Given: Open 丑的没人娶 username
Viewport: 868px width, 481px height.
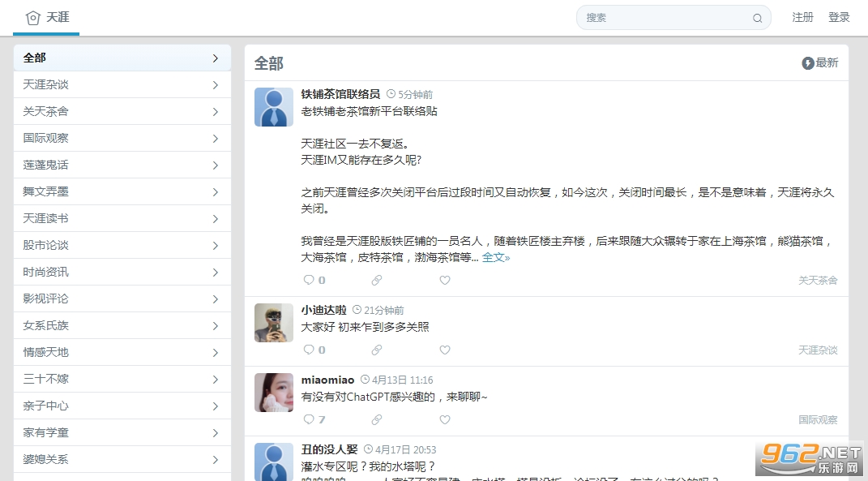Looking at the screenshot, I should [x=329, y=449].
